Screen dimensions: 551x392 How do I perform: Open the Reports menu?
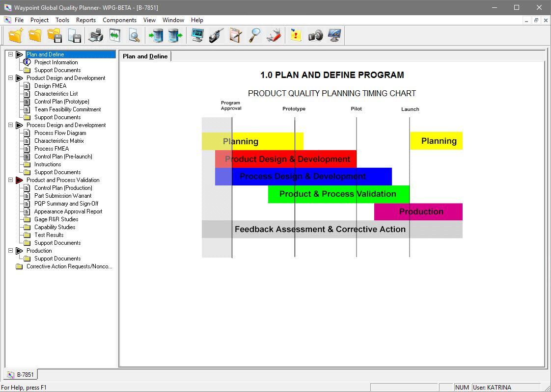pyautogui.click(x=86, y=20)
